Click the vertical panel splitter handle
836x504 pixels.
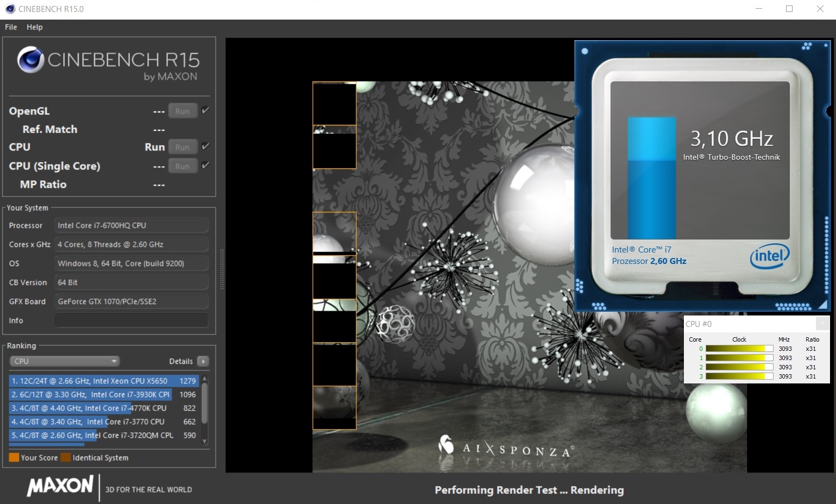(x=221, y=269)
